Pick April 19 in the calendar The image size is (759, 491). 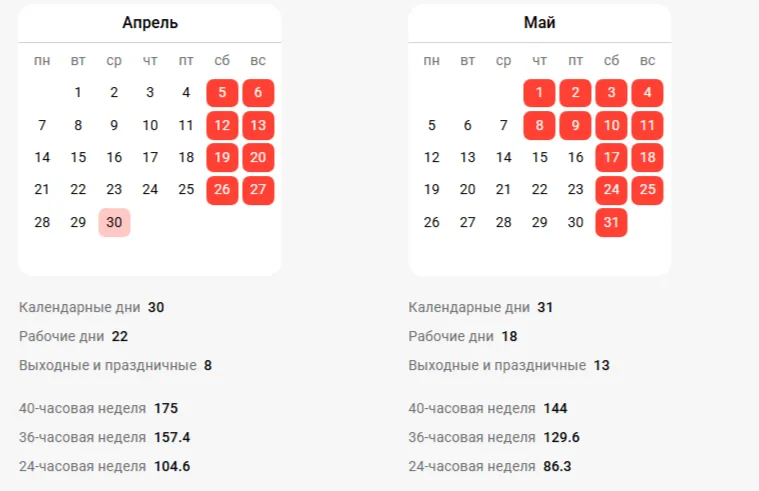(222, 157)
